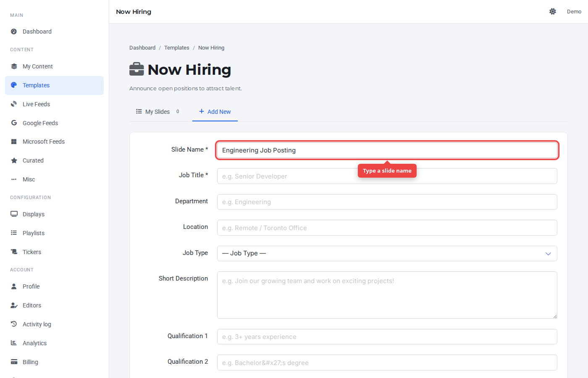Click the Analytics chart icon
The width and height of the screenshot is (588, 378).
[14, 343]
